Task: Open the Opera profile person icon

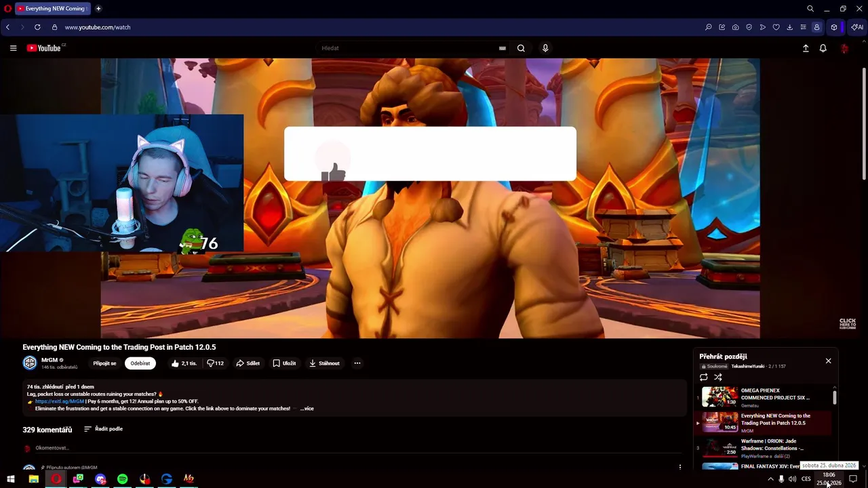Action: [x=817, y=27]
